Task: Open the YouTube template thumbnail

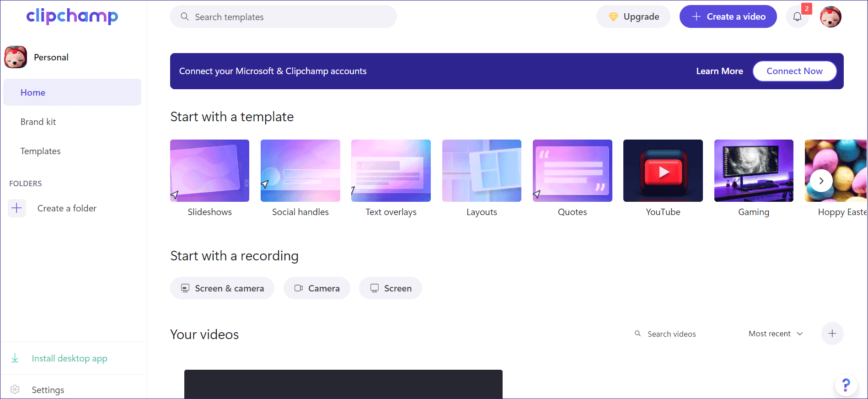Action: pos(663,171)
